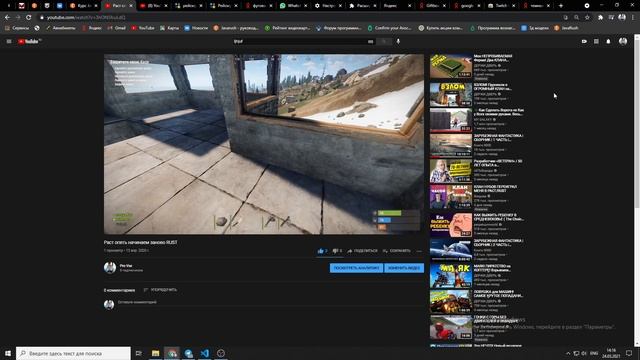Open Visual Studio Code from the taskbar
640x360 pixels.
pyautogui.click(x=204, y=353)
